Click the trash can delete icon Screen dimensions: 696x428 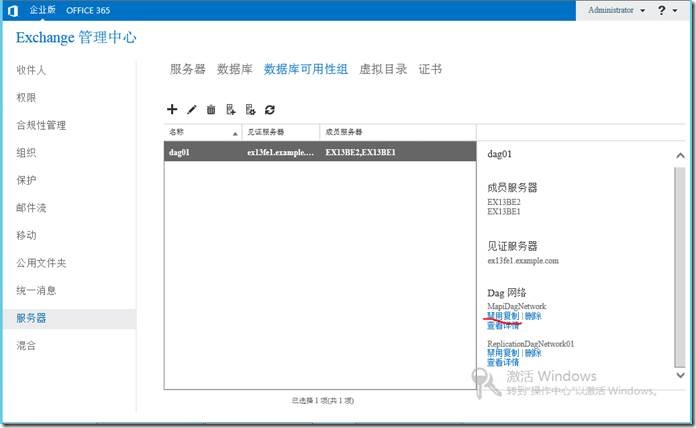click(x=211, y=109)
